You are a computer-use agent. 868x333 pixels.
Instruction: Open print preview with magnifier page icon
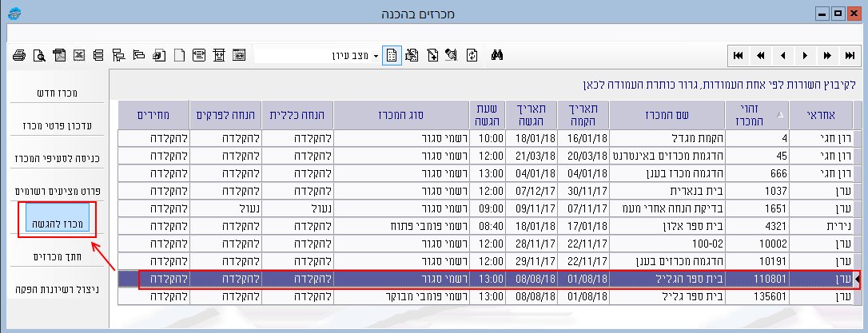pyautogui.click(x=38, y=55)
